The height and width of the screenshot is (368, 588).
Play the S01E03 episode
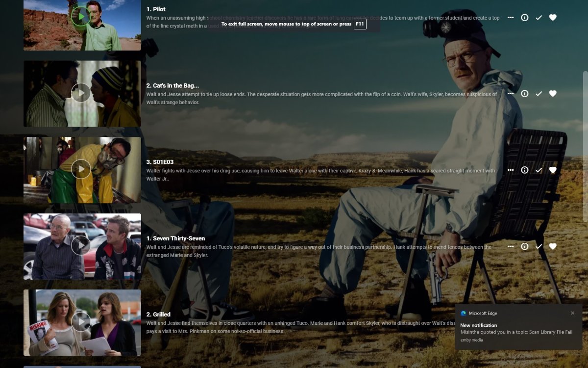[x=81, y=169]
